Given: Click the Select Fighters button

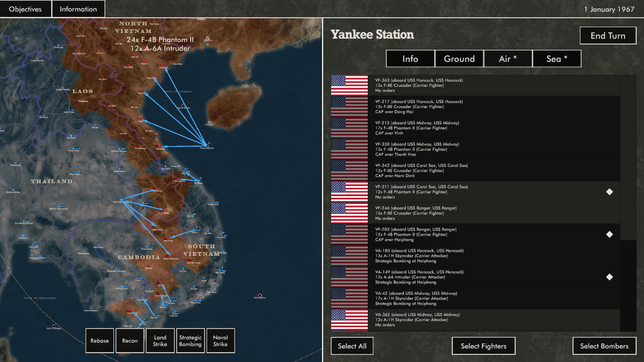Looking at the screenshot, I should pos(483,346).
